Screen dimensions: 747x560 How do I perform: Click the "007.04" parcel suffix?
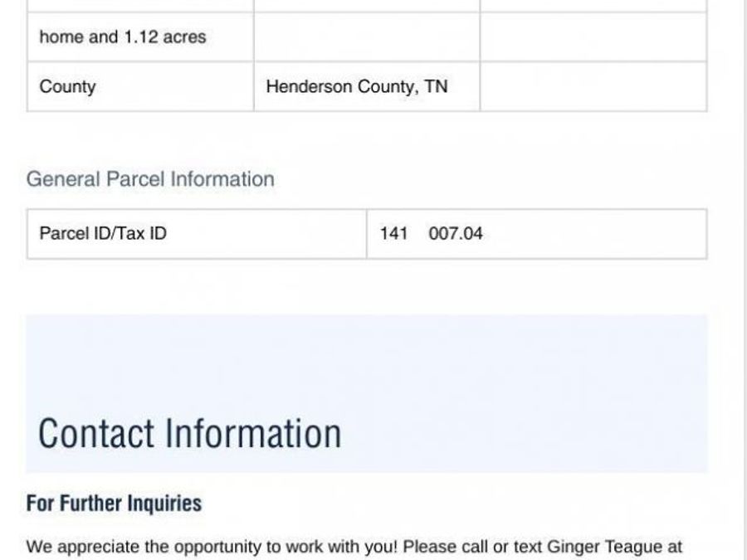point(455,234)
